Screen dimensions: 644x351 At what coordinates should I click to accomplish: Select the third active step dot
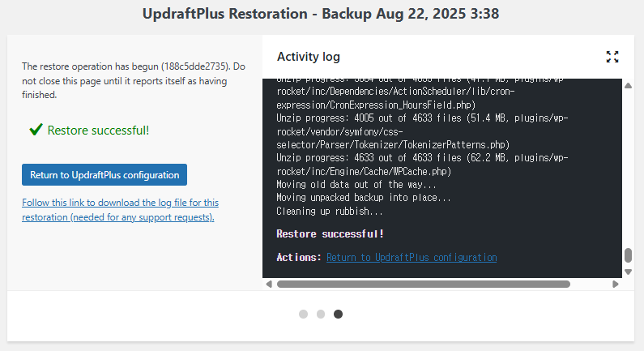pyautogui.click(x=338, y=314)
